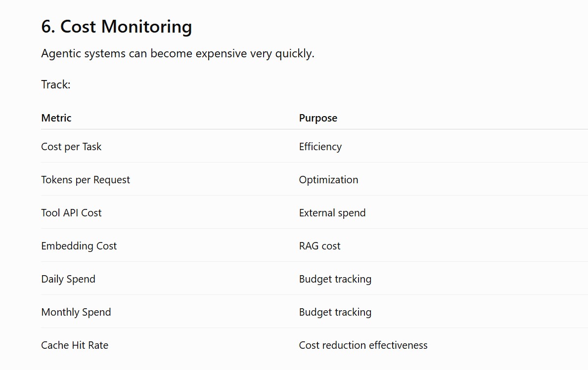
Task: Click the 'Efficiency' purpose cell
Action: pyautogui.click(x=320, y=147)
